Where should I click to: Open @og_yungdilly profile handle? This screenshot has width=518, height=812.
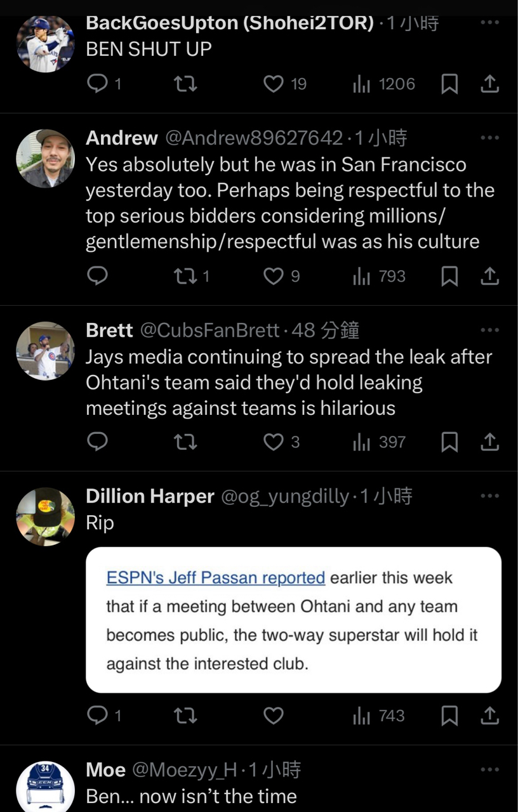pos(284,497)
